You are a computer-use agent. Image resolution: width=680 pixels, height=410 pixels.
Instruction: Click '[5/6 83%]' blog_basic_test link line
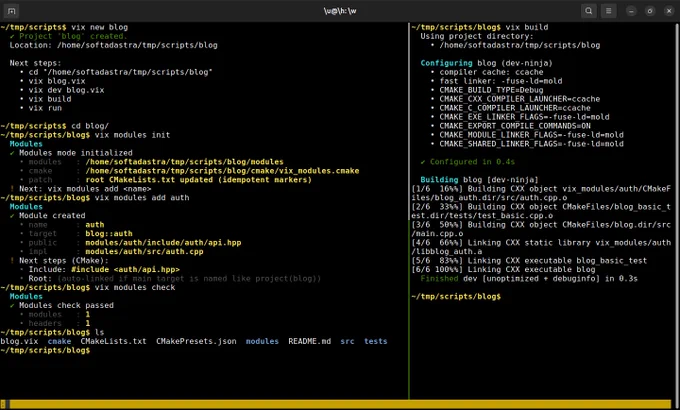point(529,260)
